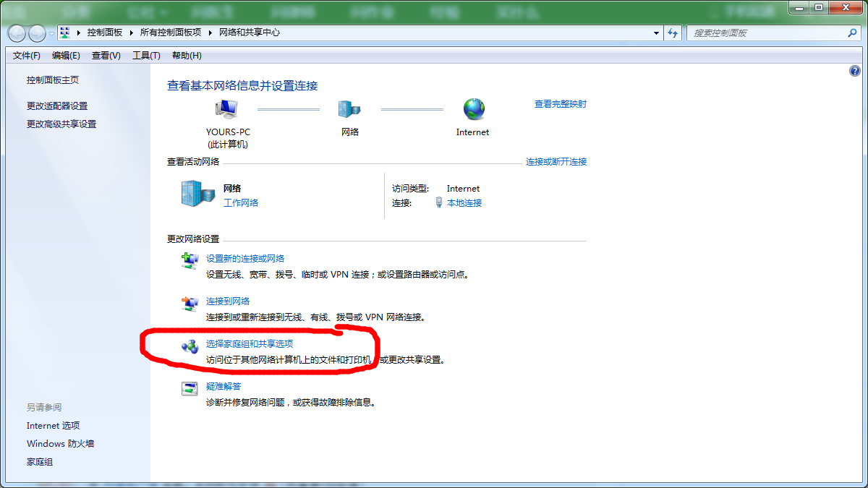Click the 查看基本网络信息并设置连接 heading
This screenshot has width=868, height=488.
pyautogui.click(x=242, y=86)
